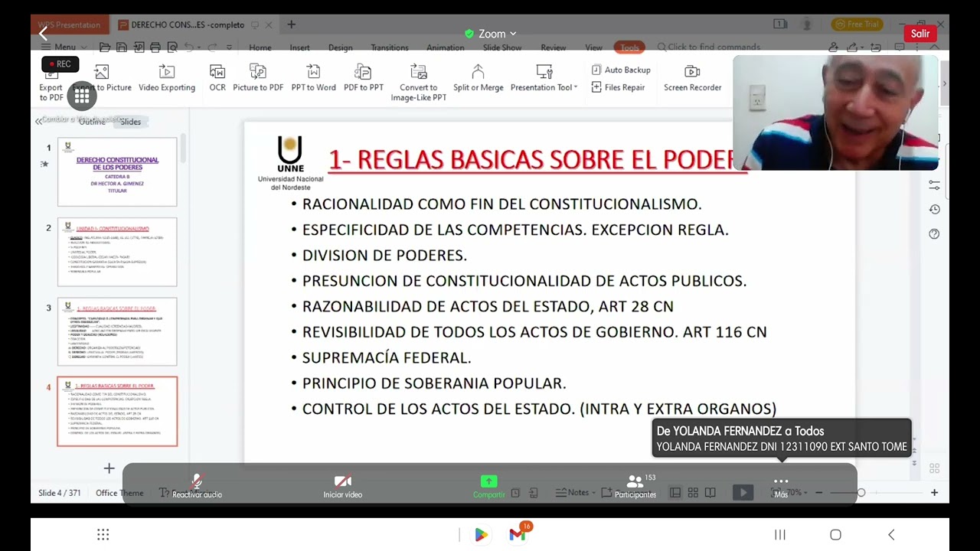Select slide 2 Constitucionalismo thumbnail
Viewport: 980px width, 551px height.
tap(117, 252)
